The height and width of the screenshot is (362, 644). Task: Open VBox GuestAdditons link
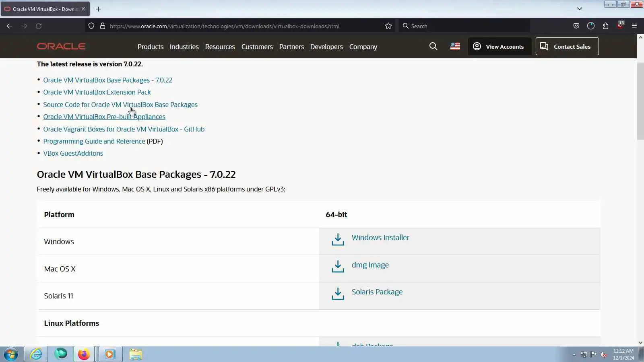73,153
